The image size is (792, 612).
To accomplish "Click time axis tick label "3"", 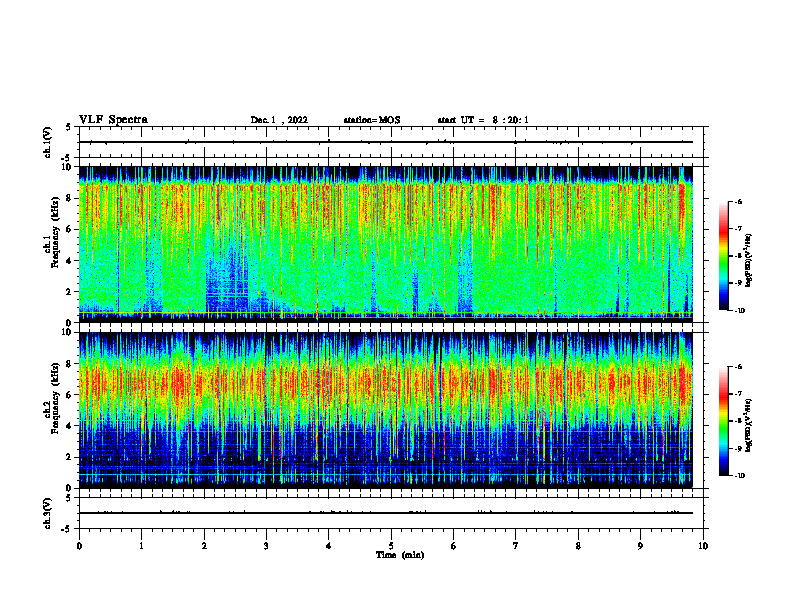I will coord(266,546).
